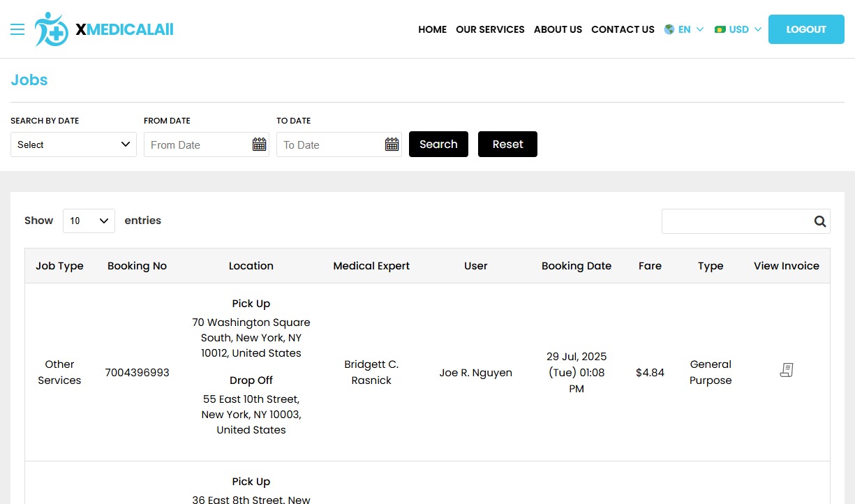Open the entries-per-page dropdown showing 10
855x504 pixels.
coord(89,221)
